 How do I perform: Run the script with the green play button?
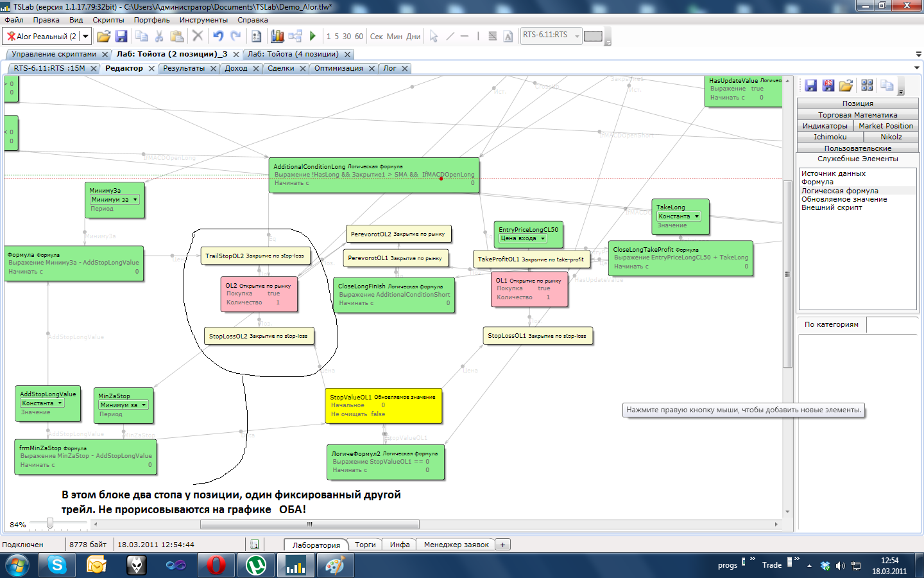click(x=312, y=36)
